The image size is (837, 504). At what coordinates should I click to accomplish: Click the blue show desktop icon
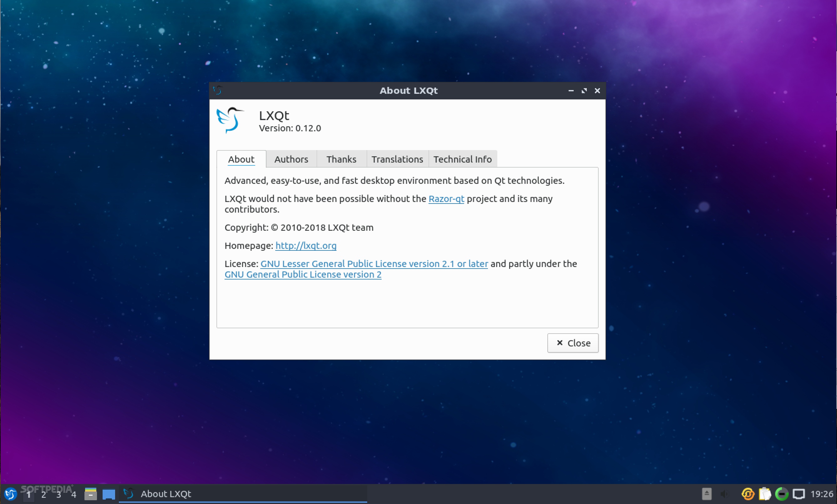pos(109,494)
